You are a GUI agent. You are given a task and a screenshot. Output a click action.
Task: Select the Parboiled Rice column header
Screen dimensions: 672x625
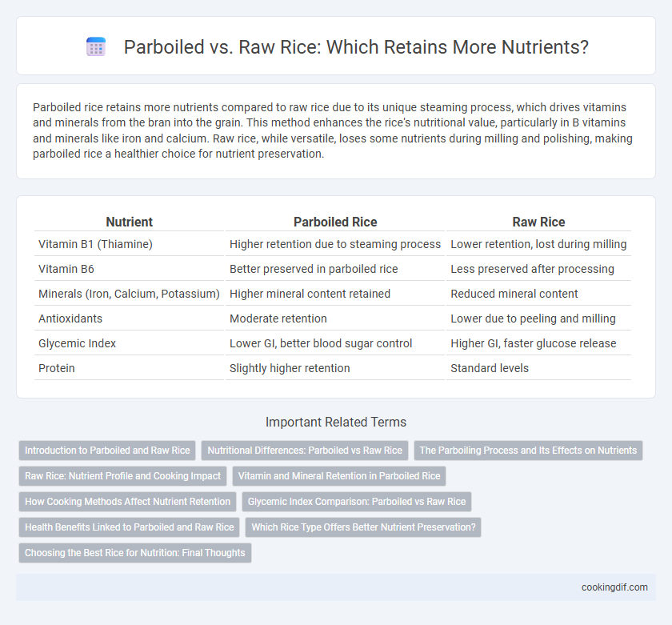pyautogui.click(x=335, y=222)
